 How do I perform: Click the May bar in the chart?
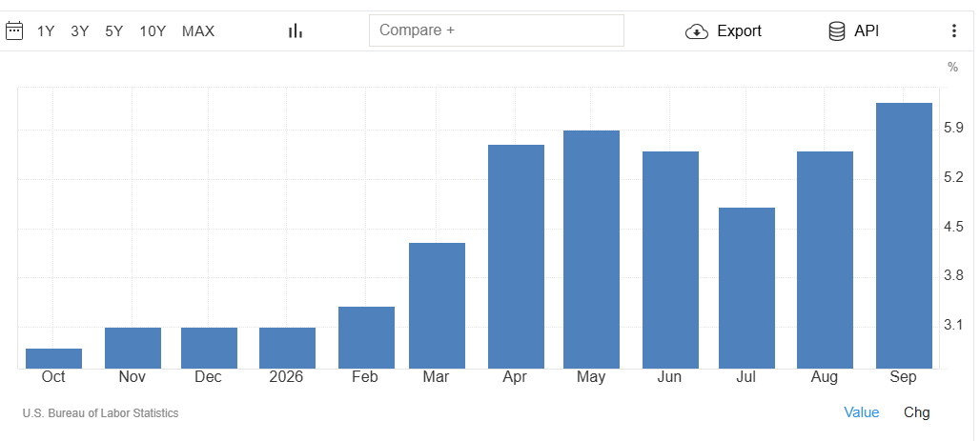pos(591,250)
